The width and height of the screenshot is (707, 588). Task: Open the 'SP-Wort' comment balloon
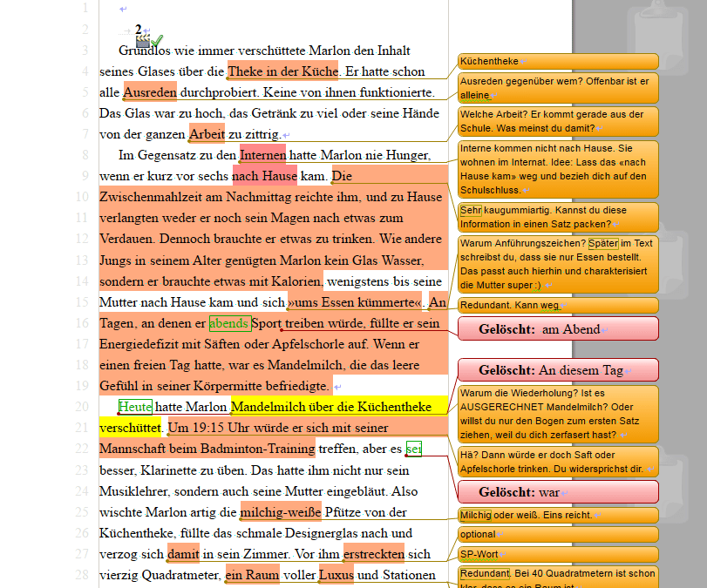click(558, 554)
